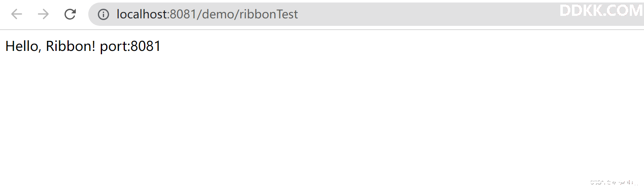Click the DDKK.COM watermark

[601, 10]
